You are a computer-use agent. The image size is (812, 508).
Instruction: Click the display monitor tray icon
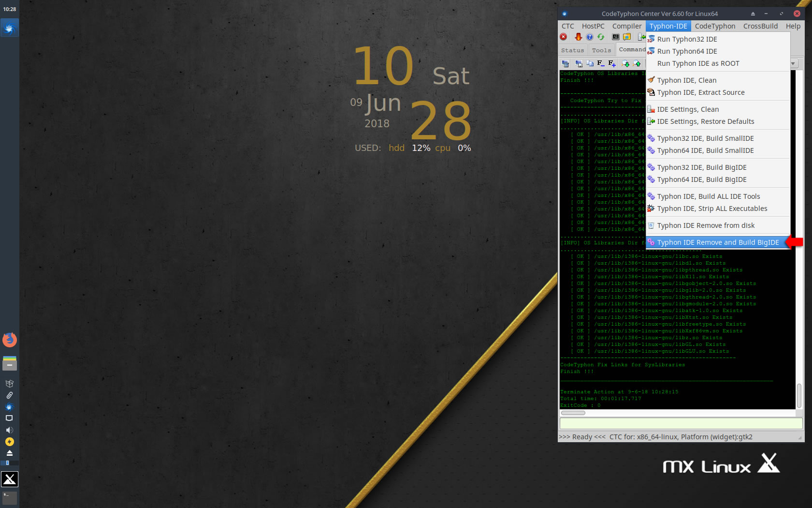pyautogui.click(x=9, y=418)
